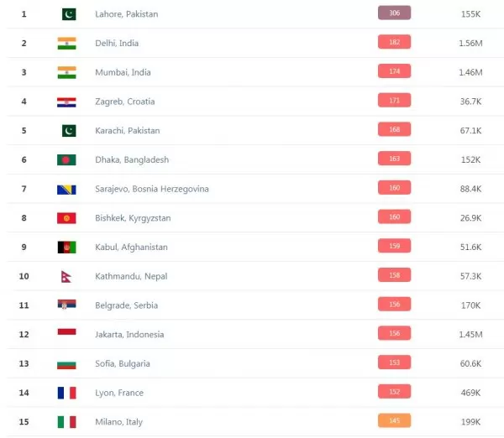Screen dimensions: 504x438
Task: Click the orange 145 AQI badge for Milano
Action: [x=394, y=420]
